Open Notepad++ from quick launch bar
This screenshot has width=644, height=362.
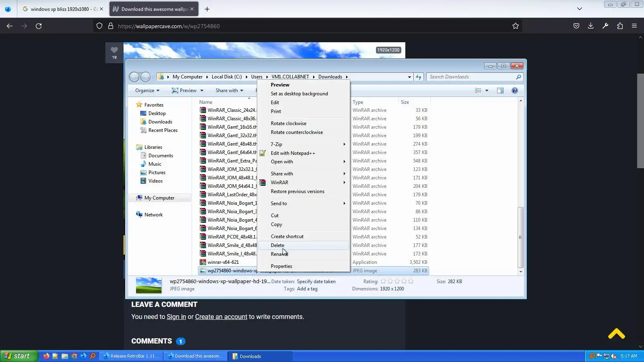click(x=55, y=356)
